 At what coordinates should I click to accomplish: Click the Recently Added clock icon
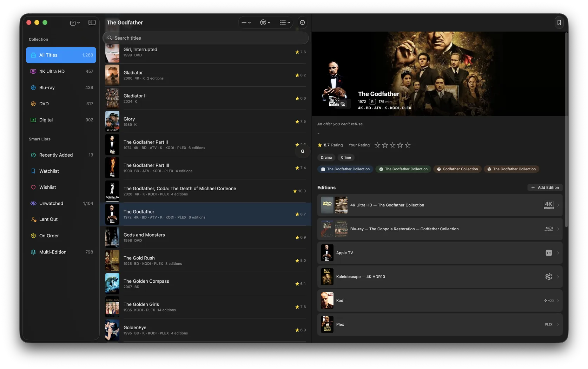pos(33,155)
